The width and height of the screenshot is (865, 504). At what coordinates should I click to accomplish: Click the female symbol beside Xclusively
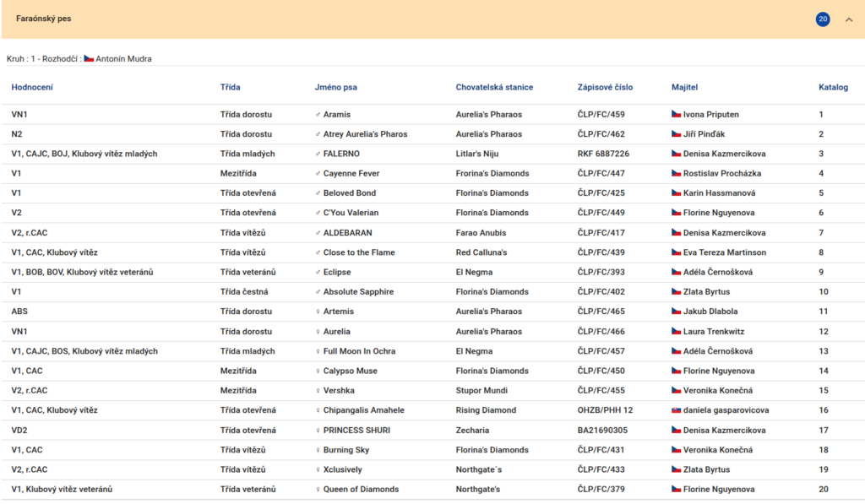pos(318,470)
